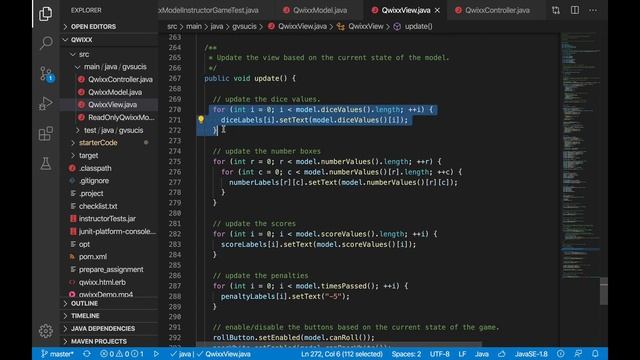Open the Search view in the activity bar

[46, 42]
